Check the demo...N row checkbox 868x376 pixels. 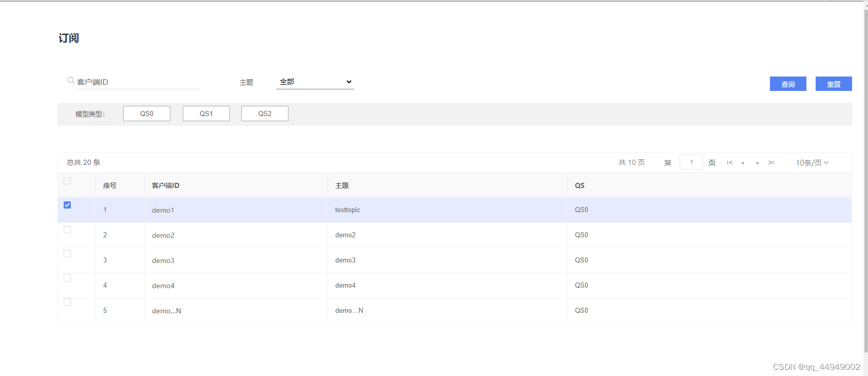(67, 302)
